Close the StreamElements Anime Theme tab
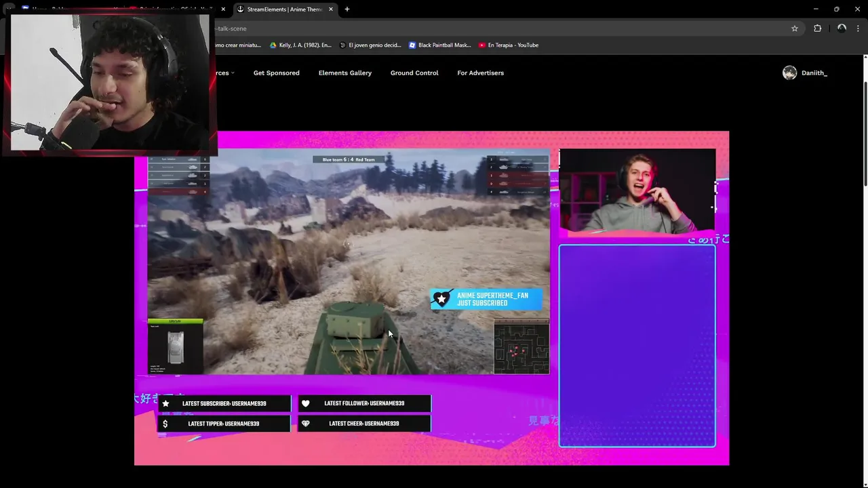 pyautogui.click(x=331, y=9)
